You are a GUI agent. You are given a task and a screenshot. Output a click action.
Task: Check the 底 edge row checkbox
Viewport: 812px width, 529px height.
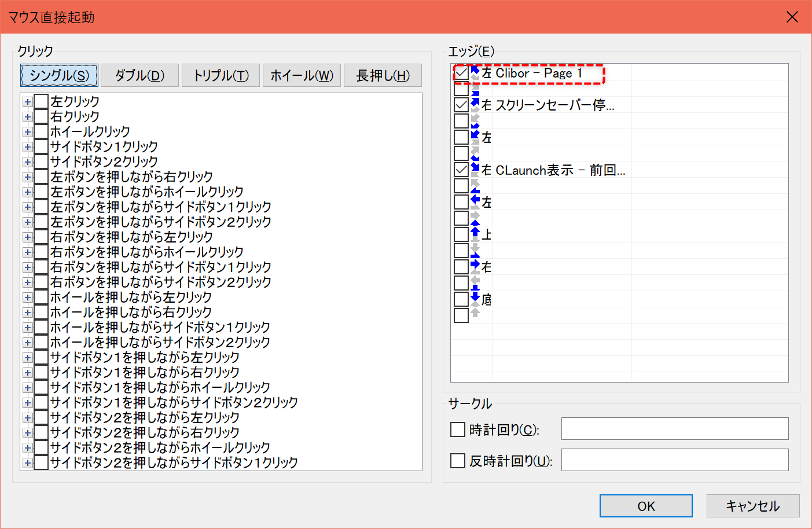(x=461, y=299)
